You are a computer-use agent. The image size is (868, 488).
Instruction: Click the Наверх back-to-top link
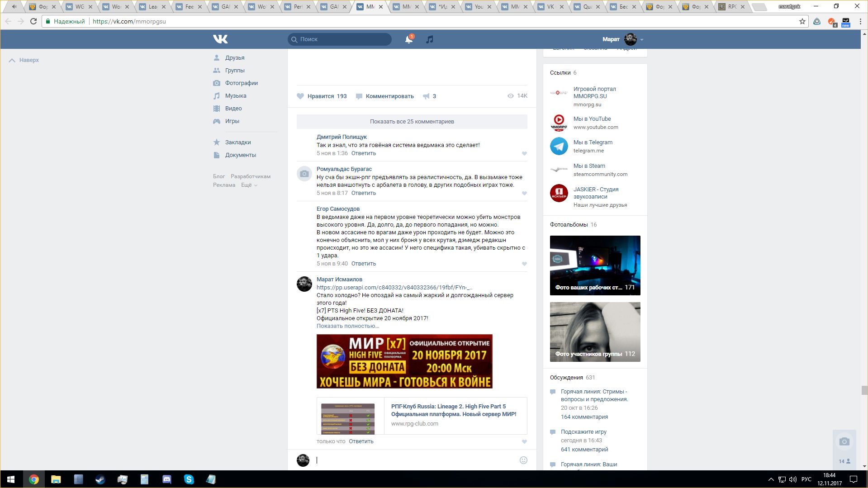(24, 60)
